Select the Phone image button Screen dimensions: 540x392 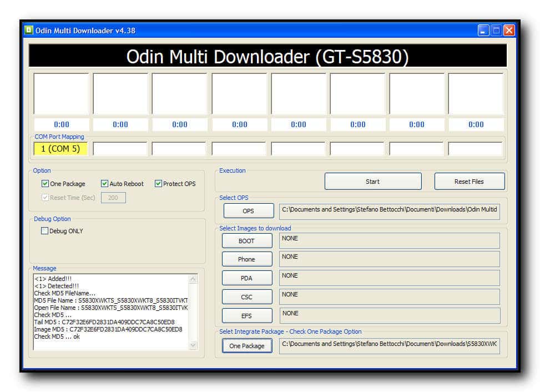246,259
